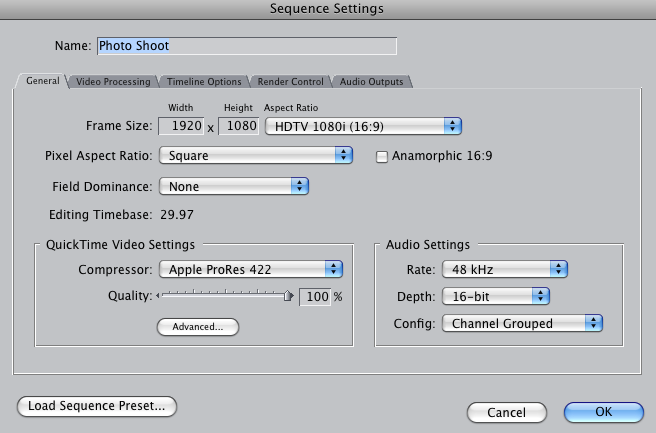Open the audio Config dropdown
Screen dimensions: 656x433
tap(522, 323)
